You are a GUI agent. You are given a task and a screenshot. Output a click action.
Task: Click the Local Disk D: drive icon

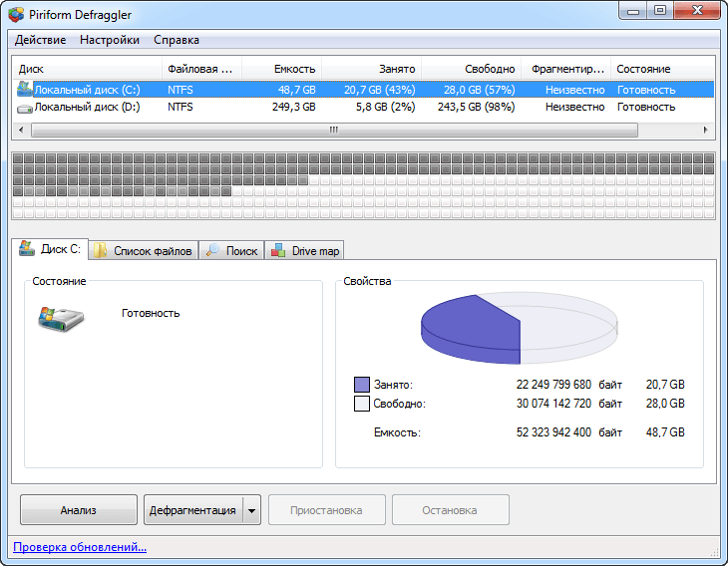(x=25, y=107)
